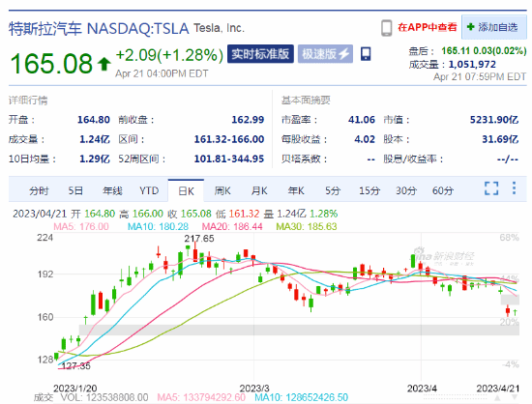Select the 实时标准版 mode button
The width and height of the screenshot is (532, 404).
[260, 54]
